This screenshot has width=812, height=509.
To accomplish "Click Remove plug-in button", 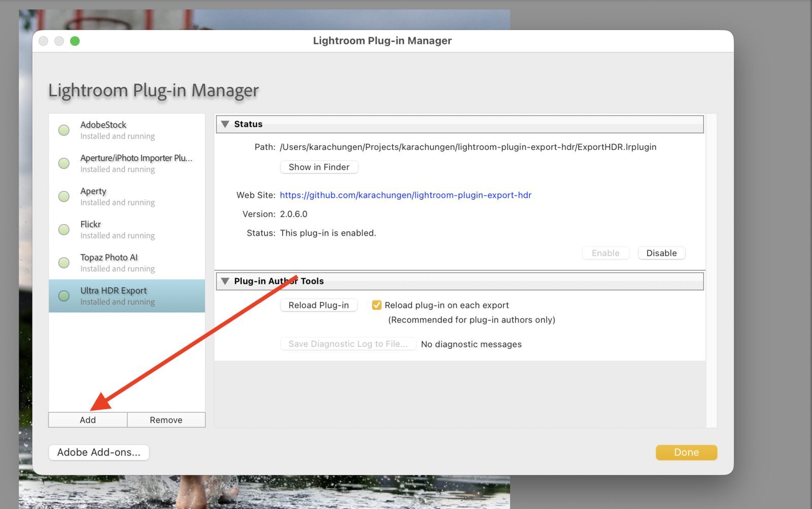I will 166,420.
